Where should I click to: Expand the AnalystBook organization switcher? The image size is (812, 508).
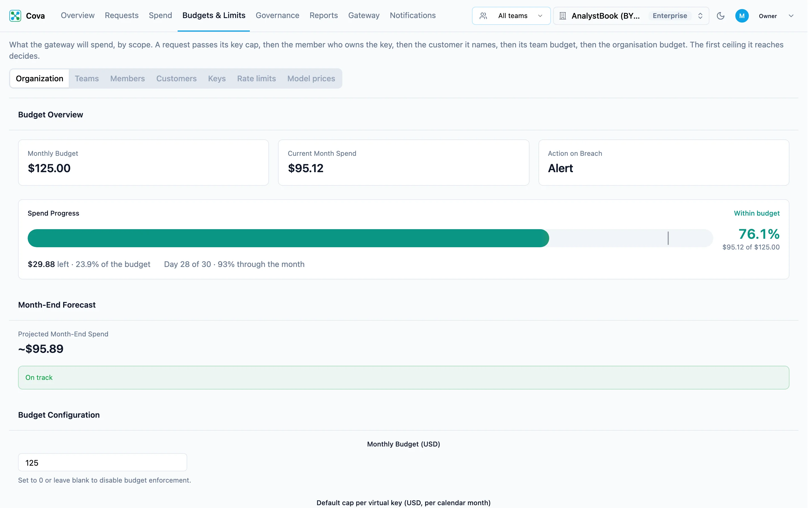click(x=631, y=16)
